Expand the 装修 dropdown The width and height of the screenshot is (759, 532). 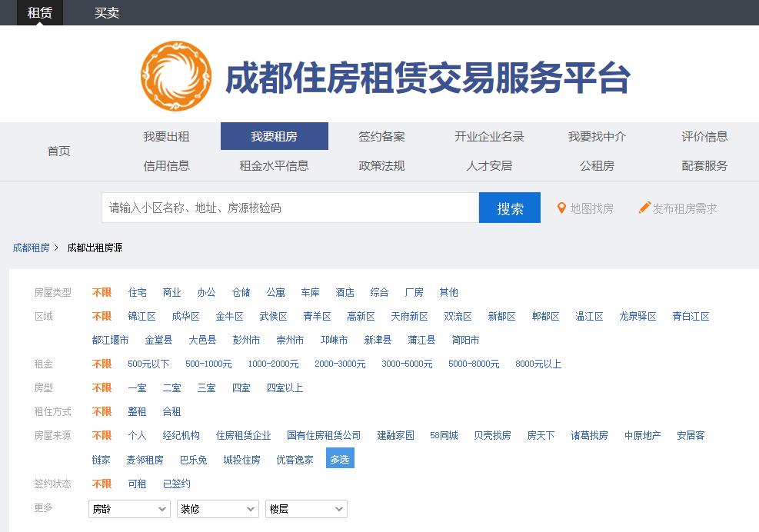[x=218, y=508]
